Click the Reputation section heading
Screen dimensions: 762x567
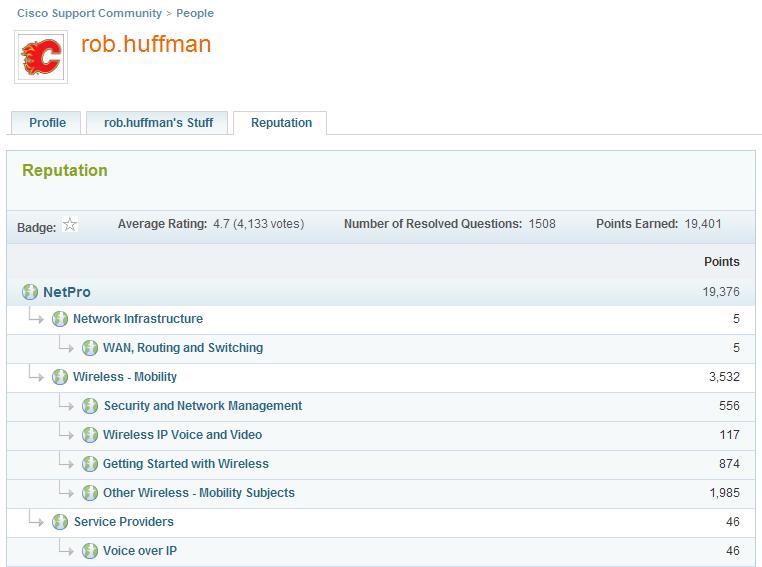point(65,171)
